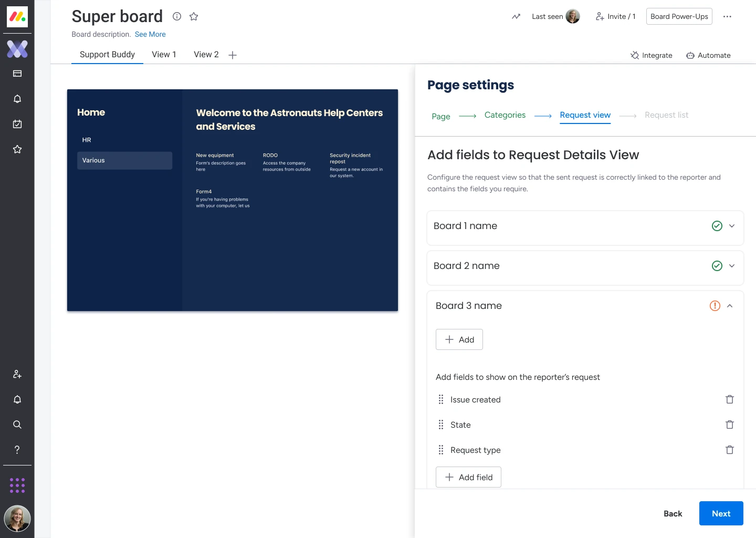Go to Page step in settings
Screen dimensions: 756x538
pos(441,116)
